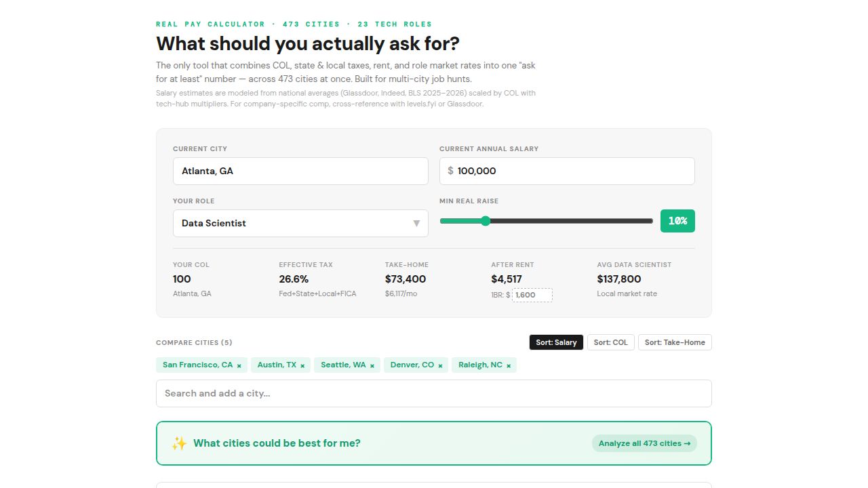Click the 10% raise badge
Viewport: 868px width, 488px height.
pyautogui.click(x=677, y=221)
